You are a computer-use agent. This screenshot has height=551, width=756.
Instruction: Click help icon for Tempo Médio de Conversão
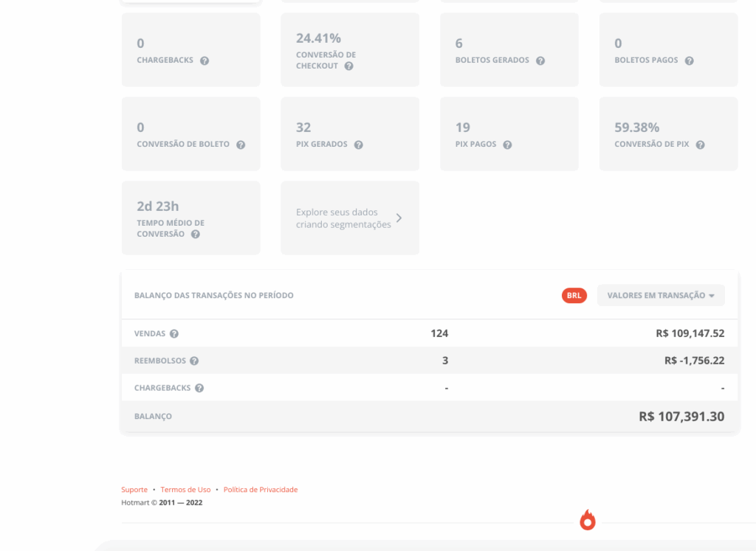(x=196, y=235)
